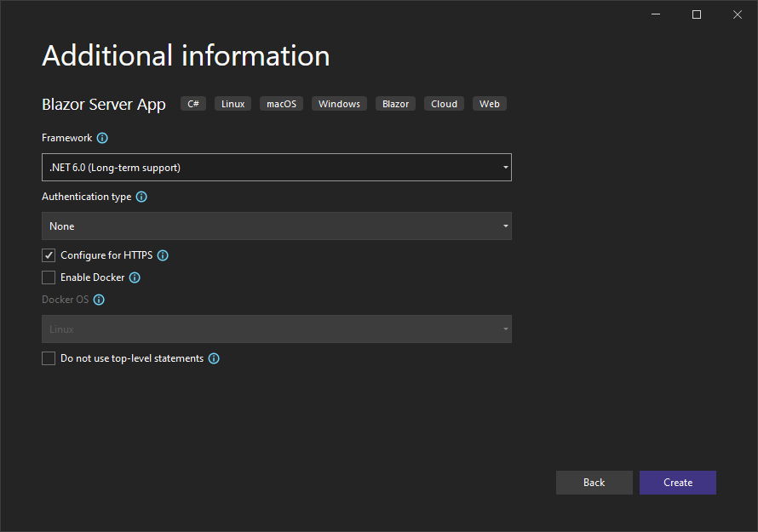Select the Cloud tag
The image size is (758, 532).
pos(444,104)
